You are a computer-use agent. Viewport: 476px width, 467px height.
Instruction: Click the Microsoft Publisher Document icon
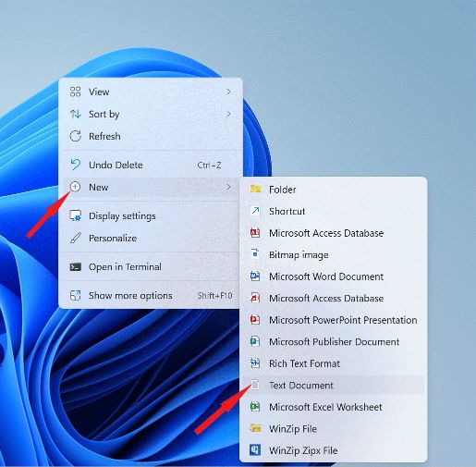(x=255, y=341)
